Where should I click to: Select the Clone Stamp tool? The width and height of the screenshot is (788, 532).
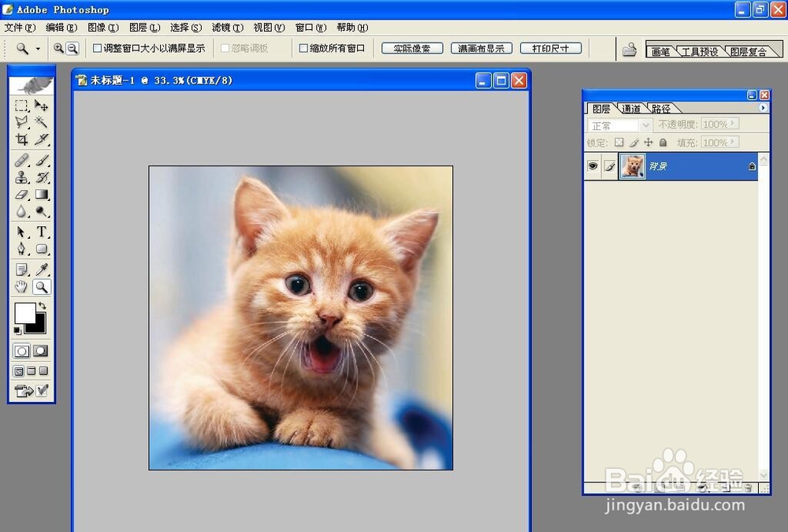pyautogui.click(x=21, y=177)
